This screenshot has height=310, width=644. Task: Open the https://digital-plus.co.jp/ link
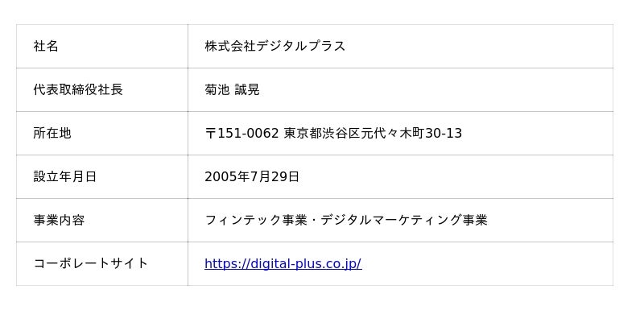coord(283,263)
